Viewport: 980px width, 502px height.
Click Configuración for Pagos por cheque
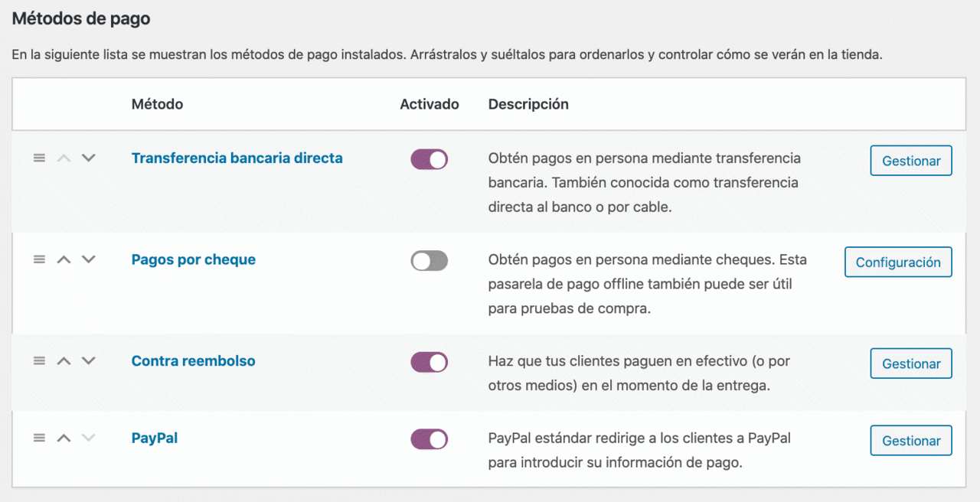click(898, 262)
